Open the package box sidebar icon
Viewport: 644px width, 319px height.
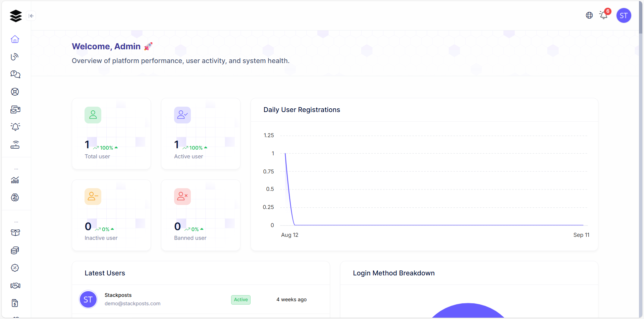[x=15, y=233]
